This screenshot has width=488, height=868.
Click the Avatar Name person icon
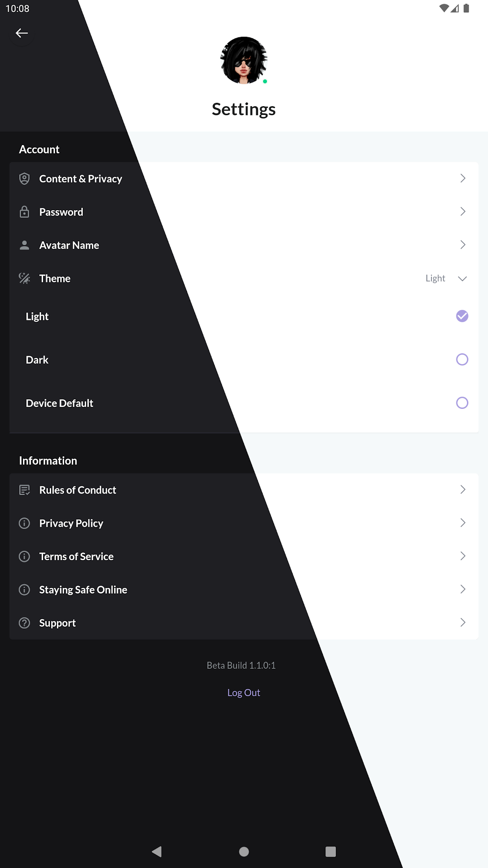[24, 245]
